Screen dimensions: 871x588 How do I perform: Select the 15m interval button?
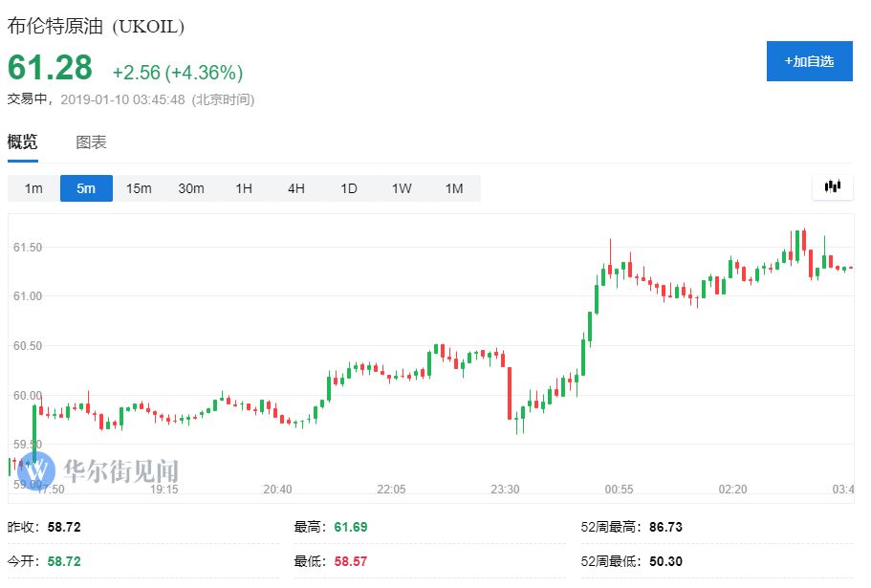click(x=139, y=188)
